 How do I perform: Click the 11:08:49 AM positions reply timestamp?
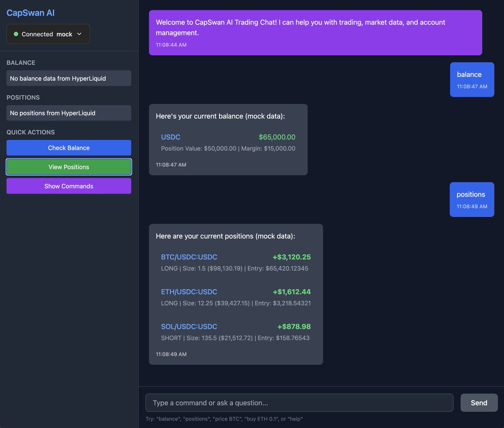[x=171, y=354]
